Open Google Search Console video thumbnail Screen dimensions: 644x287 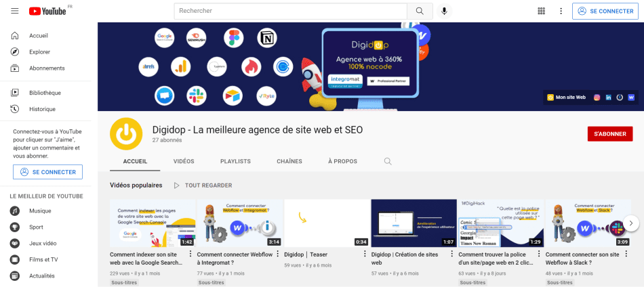click(153, 223)
